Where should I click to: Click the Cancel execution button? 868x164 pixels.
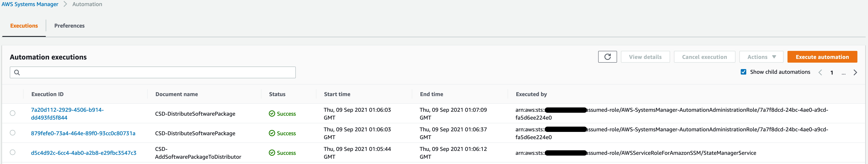tap(704, 57)
